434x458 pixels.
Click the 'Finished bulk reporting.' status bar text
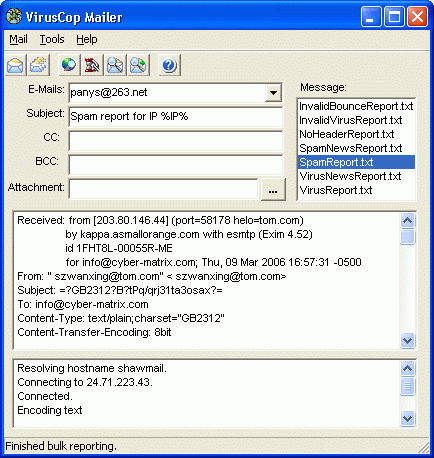click(x=61, y=446)
